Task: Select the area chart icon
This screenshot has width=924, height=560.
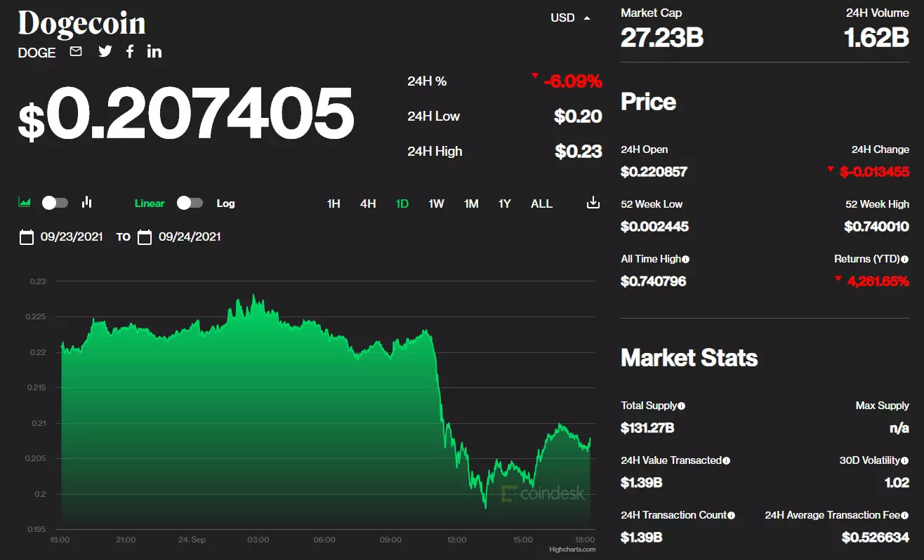Action: (x=25, y=203)
